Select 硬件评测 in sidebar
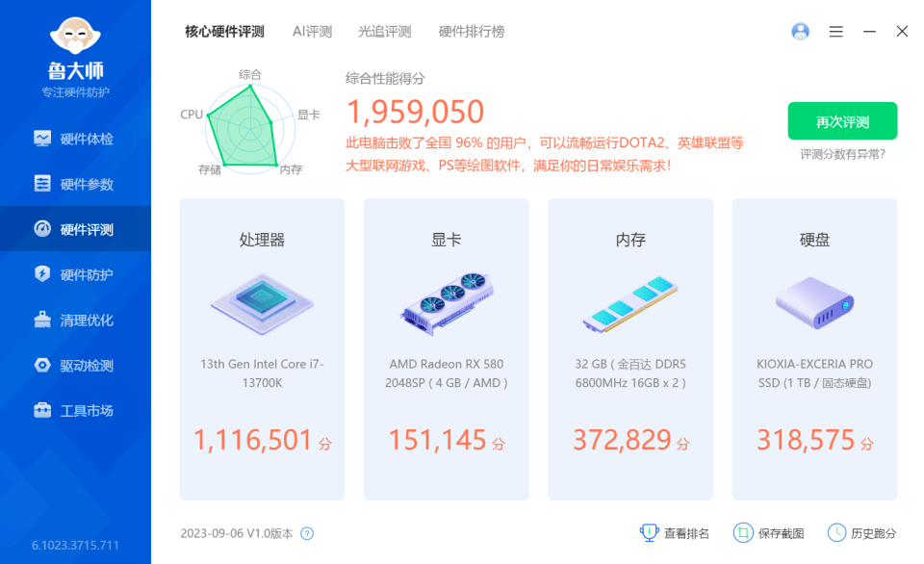Viewport: 924px width, 564px height. tap(75, 229)
